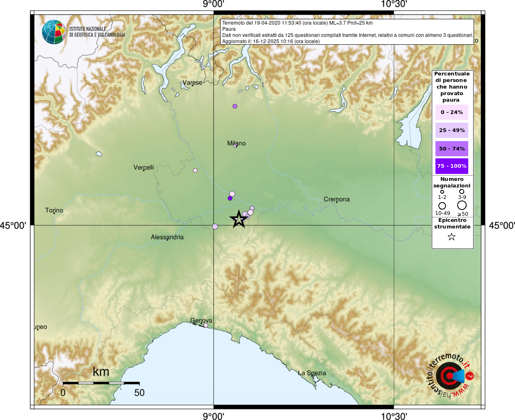Click the Genova city label
This screenshot has height=420, width=515.
pos(201,320)
